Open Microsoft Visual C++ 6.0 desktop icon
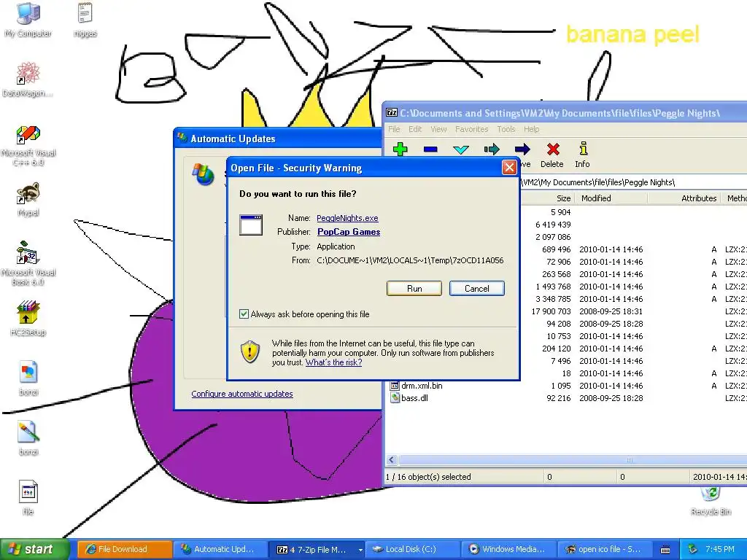Screen dimensions: 747x560 click(x=28, y=134)
